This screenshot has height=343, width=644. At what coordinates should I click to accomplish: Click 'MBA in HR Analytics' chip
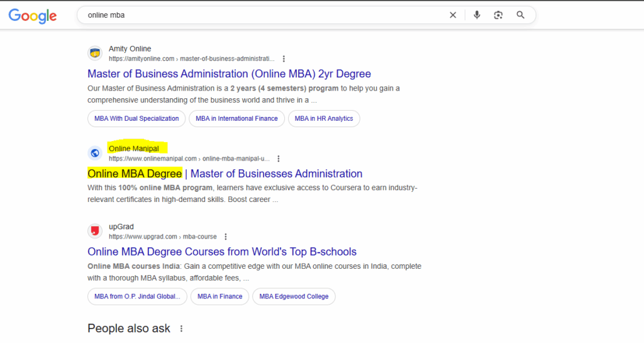pos(324,119)
